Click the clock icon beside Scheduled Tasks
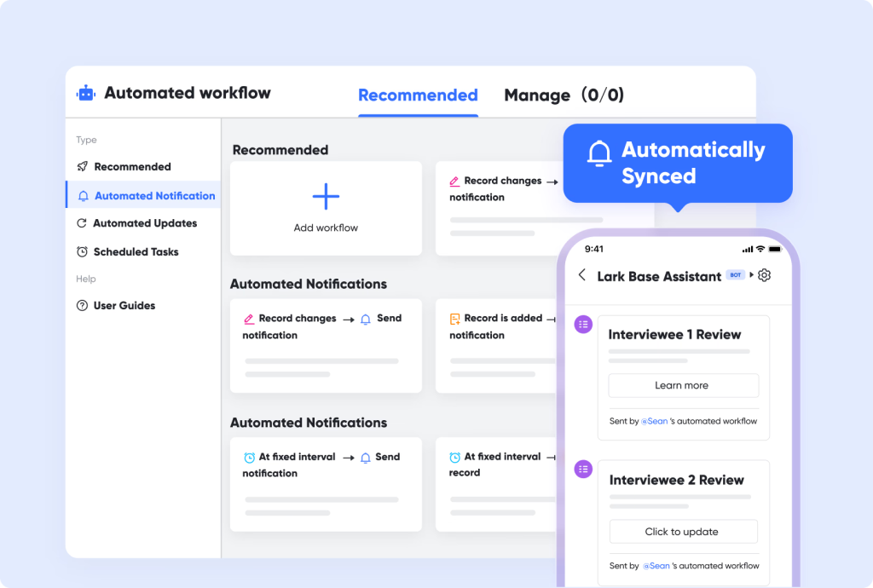This screenshot has height=588, width=873. pyautogui.click(x=82, y=251)
